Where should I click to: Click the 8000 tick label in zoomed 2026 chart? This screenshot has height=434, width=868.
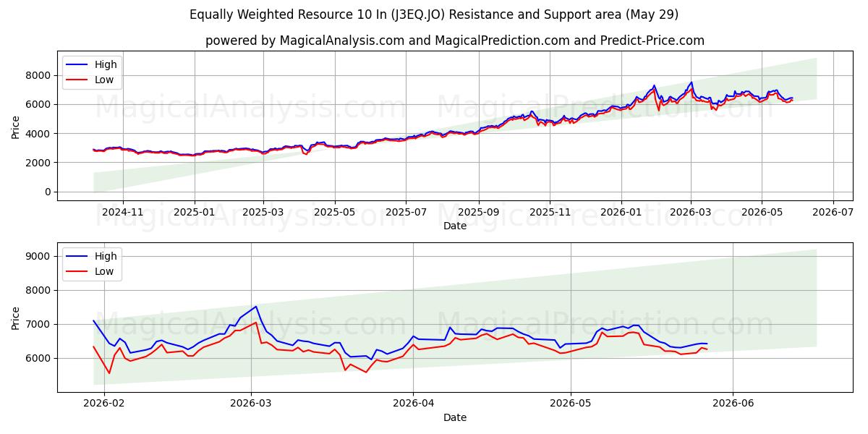[40, 290]
